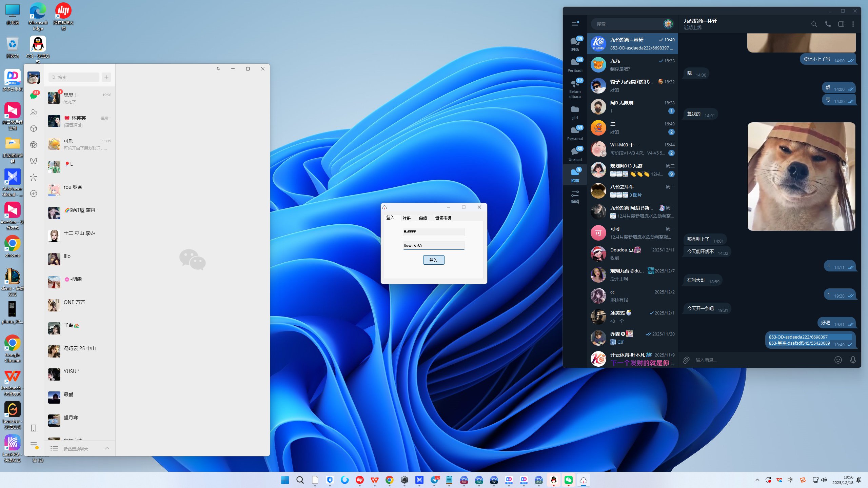868x488 pixels.
Task: Open WeChat contacts icon in sidebar
Action: coord(34,112)
